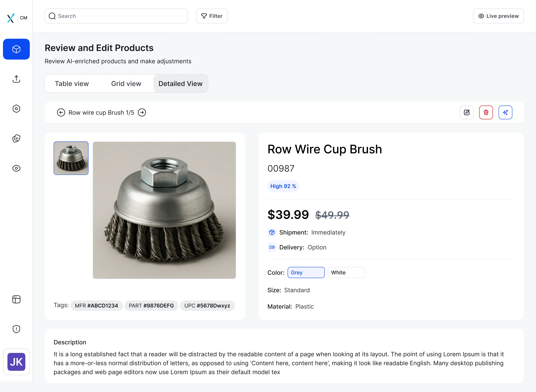536x392 pixels.
Task: Select the White color option
Action: (346, 272)
